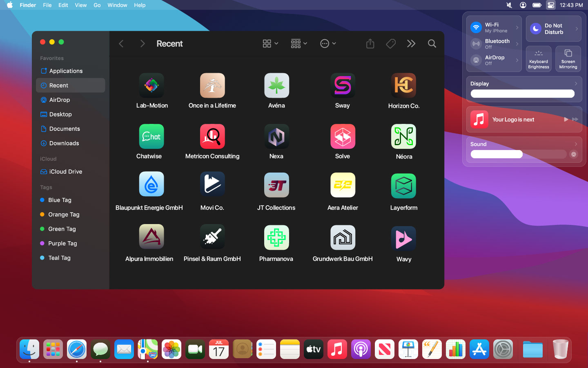Select the Alpura Immobilien icon
Viewport: 588px width, 368px height.
point(151,237)
